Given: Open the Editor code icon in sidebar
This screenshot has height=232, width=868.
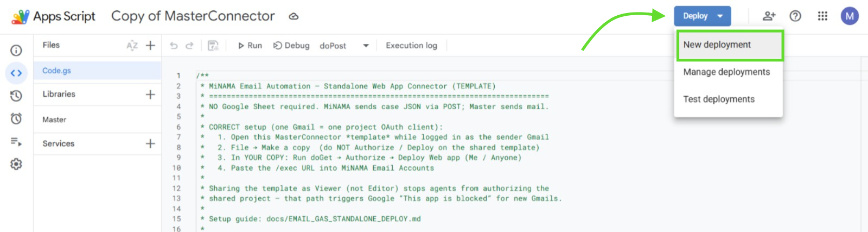Looking at the screenshot, I should [16, 73].
